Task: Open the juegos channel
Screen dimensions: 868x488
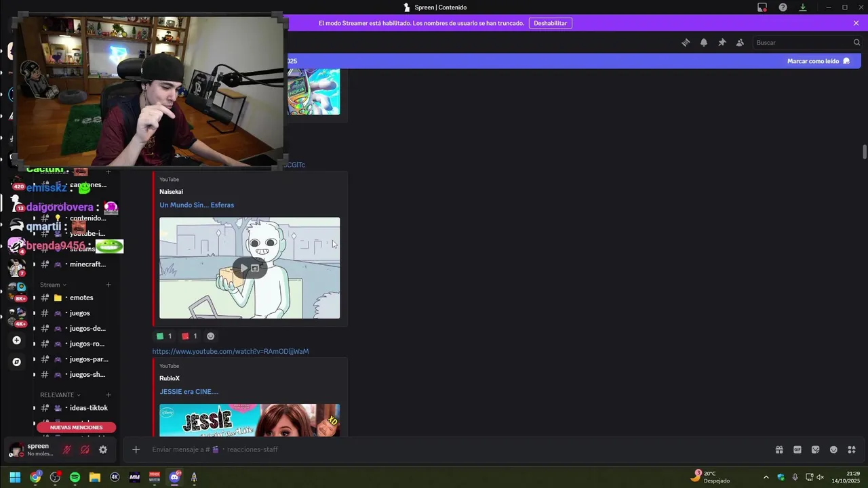Action: 75,313
